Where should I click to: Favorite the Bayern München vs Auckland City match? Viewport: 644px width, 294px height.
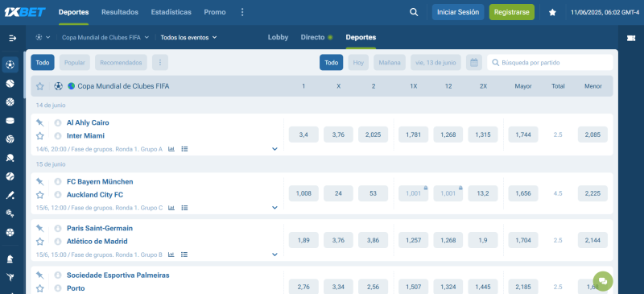pyautogui.click(x=39, y=194)
